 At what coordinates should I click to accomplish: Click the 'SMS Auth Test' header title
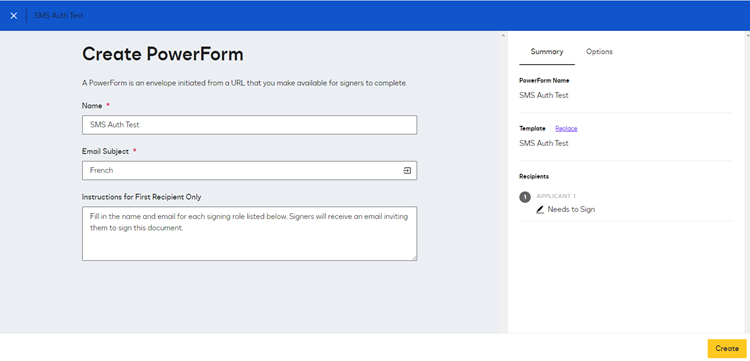pyautogui.click(x=58, y=15)
